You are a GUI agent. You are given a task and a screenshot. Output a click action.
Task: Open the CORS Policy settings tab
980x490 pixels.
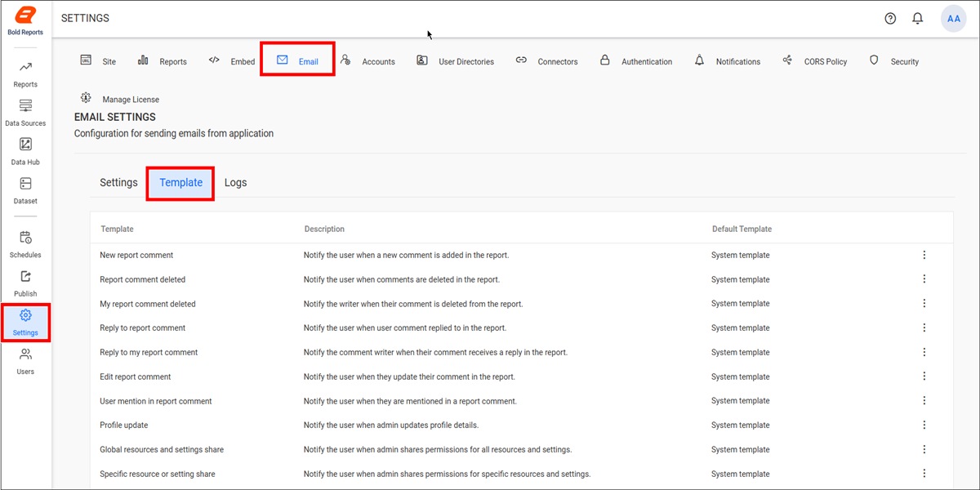(x=814, y=61)
